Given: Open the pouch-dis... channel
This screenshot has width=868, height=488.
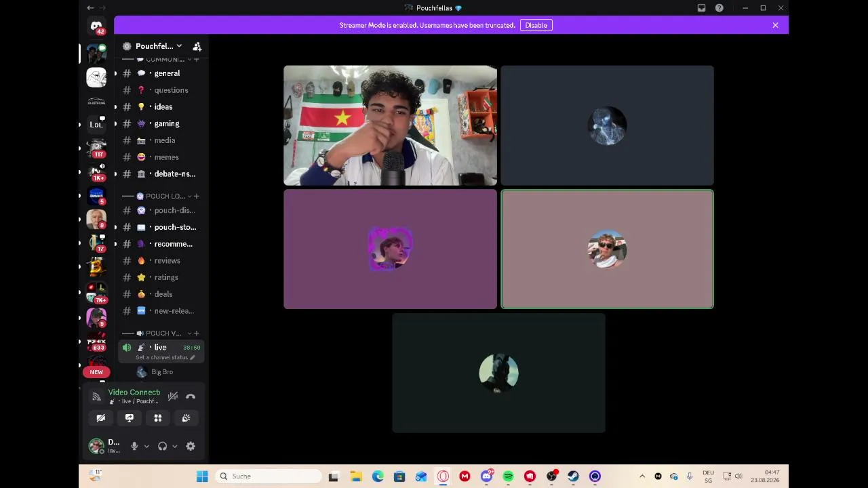Looking at the screenshot, I should tap(160, 210).
